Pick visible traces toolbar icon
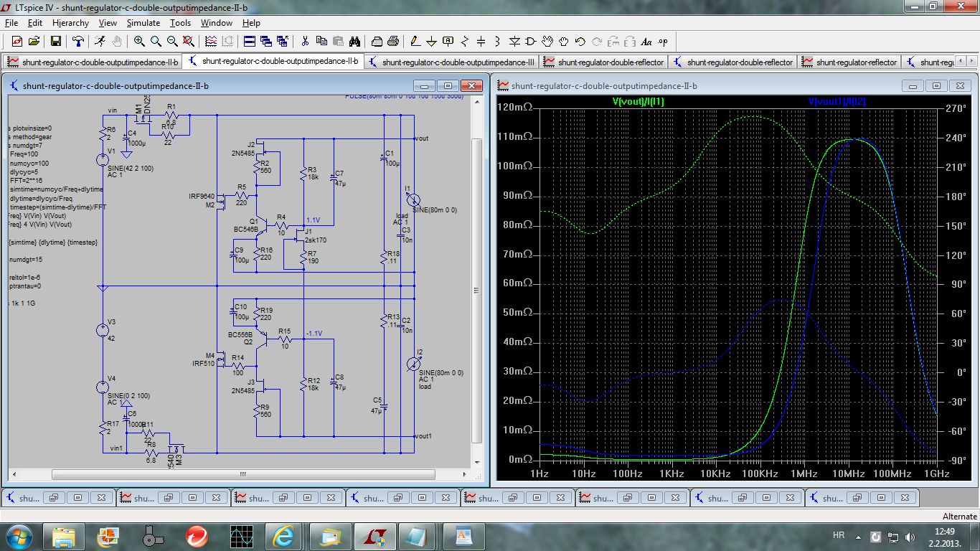Screen dimensions: 980x551 point(211,41)
